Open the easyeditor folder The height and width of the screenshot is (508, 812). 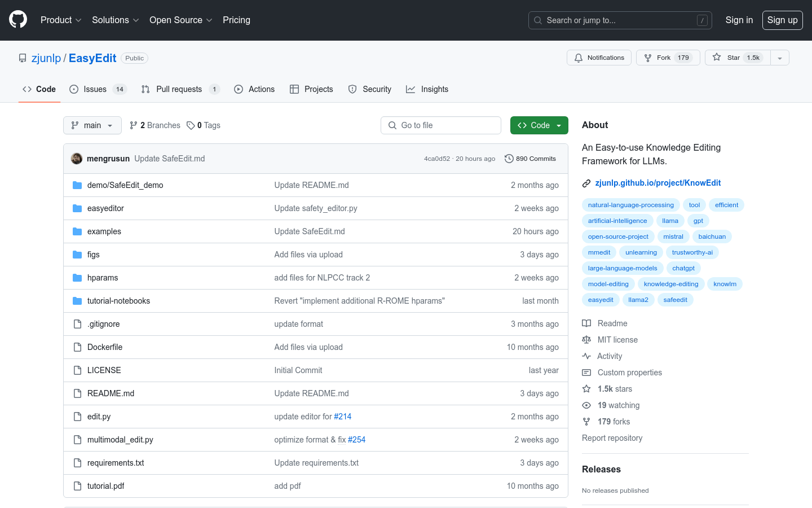tap(105, 208)
